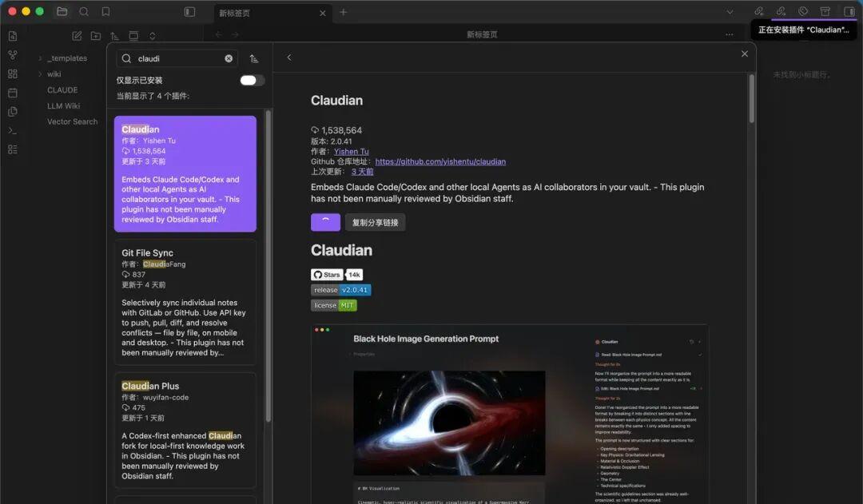This screenshot has height=504, width=863.
Task: Close the 新标签页 tab
Action: pos(323,14)
